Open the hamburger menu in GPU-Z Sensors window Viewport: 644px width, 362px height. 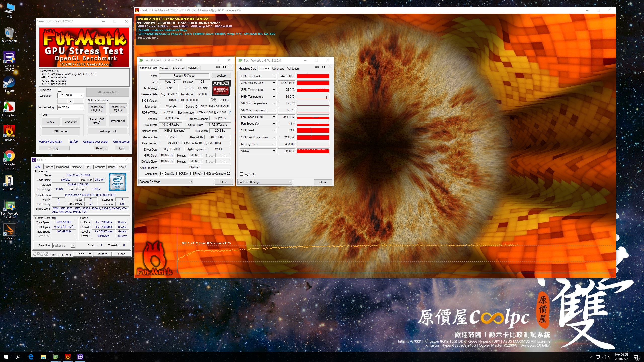[x=330, y=67]
